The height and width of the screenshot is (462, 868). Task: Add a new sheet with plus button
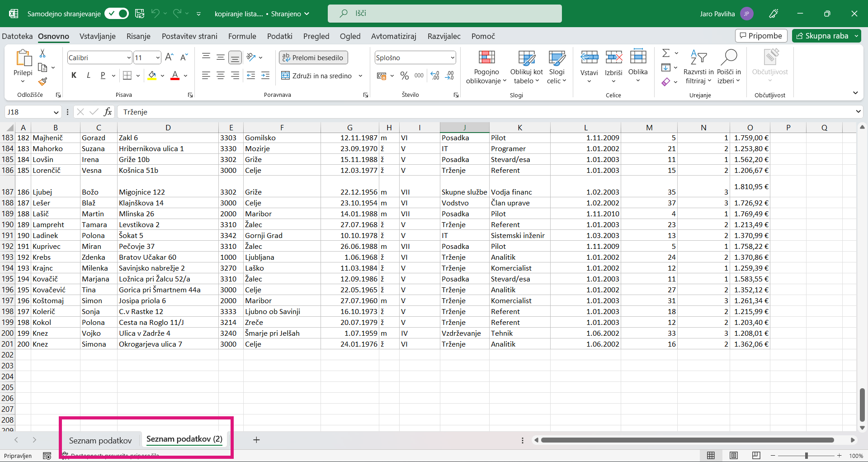pos(256,440)
